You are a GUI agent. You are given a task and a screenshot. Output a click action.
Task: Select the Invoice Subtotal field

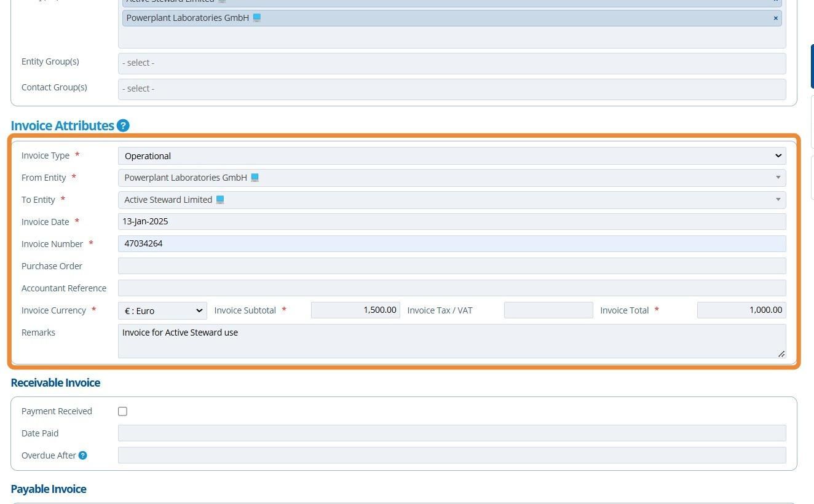pyautogui.click(x=355, y=310)
